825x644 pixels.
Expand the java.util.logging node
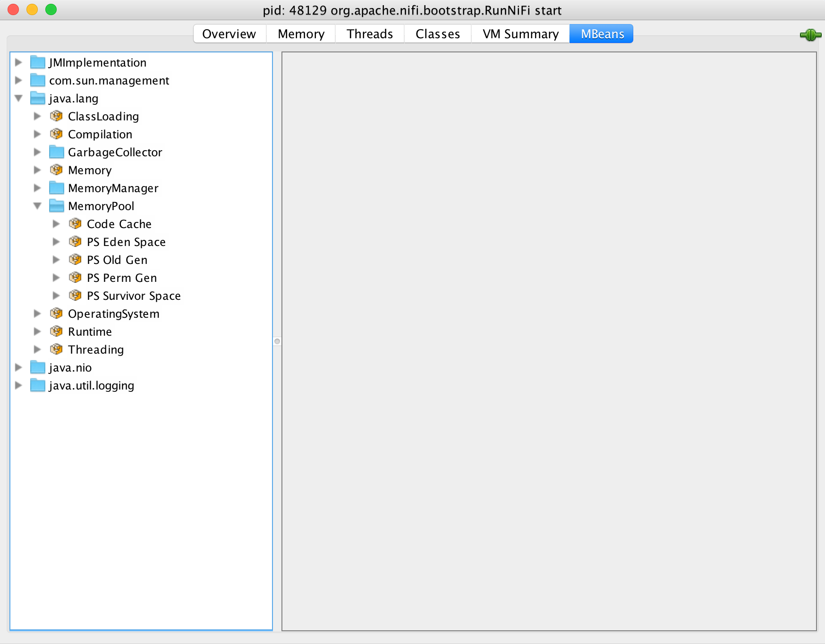click(x=18, y=385)
